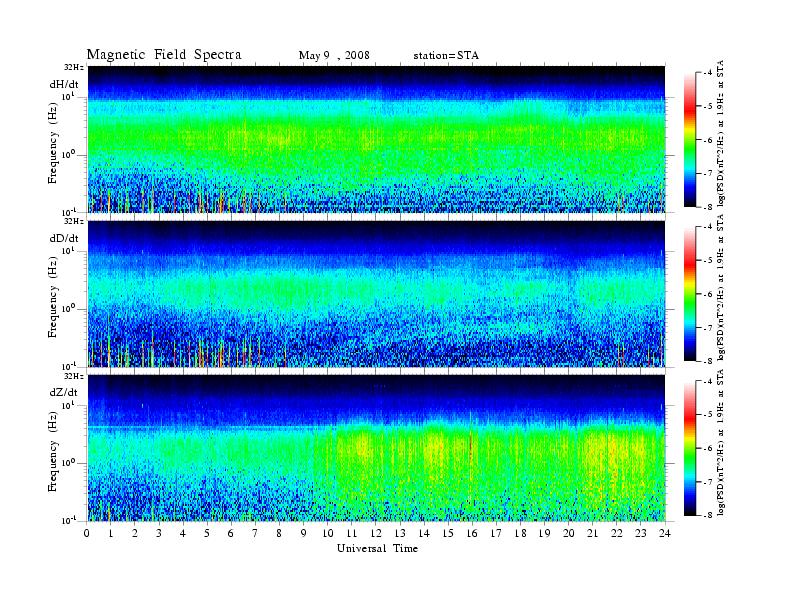Click hour '16' on the Universal Time axis
792x612 pixels.
(x=472, y=534)
